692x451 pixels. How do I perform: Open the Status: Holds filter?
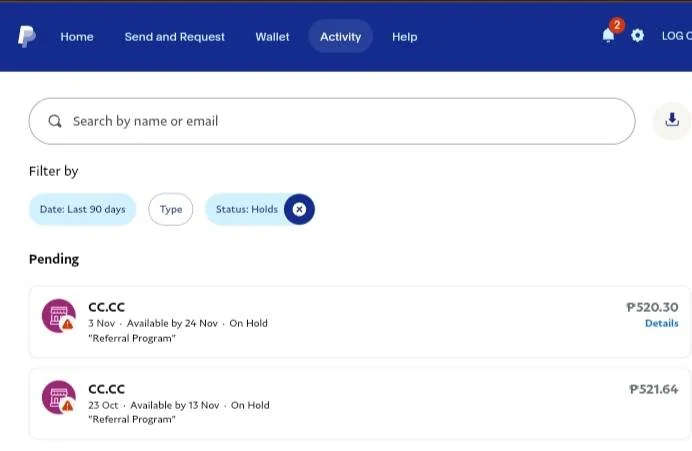pyautogui.click(x=246, y=209)
